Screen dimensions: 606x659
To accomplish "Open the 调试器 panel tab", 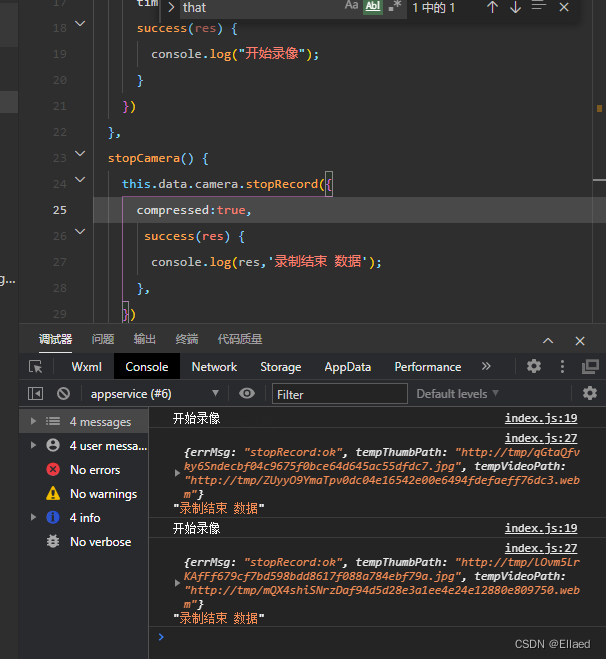I will [55, 339].
